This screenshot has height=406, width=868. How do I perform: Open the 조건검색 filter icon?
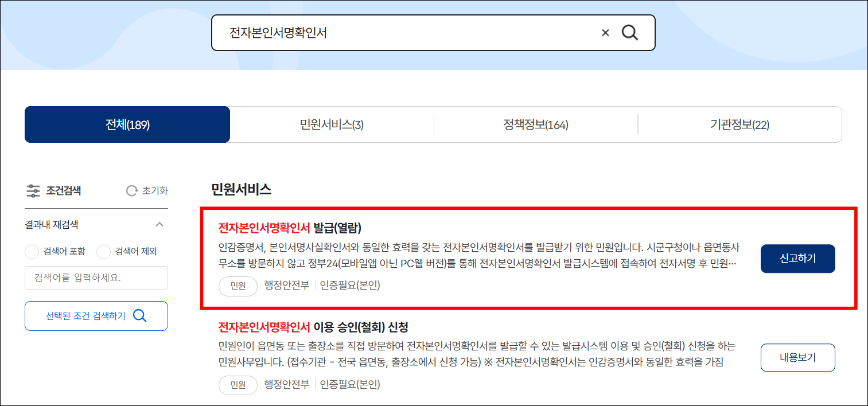(x=33, y=190)
